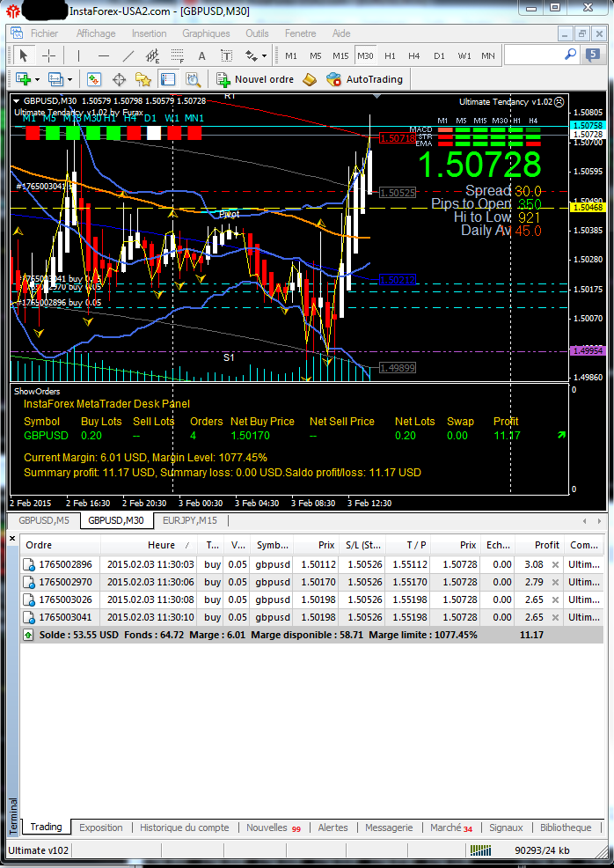Select the crosshair tool
Screen dimensions: 614x868
tap(48, 55)
